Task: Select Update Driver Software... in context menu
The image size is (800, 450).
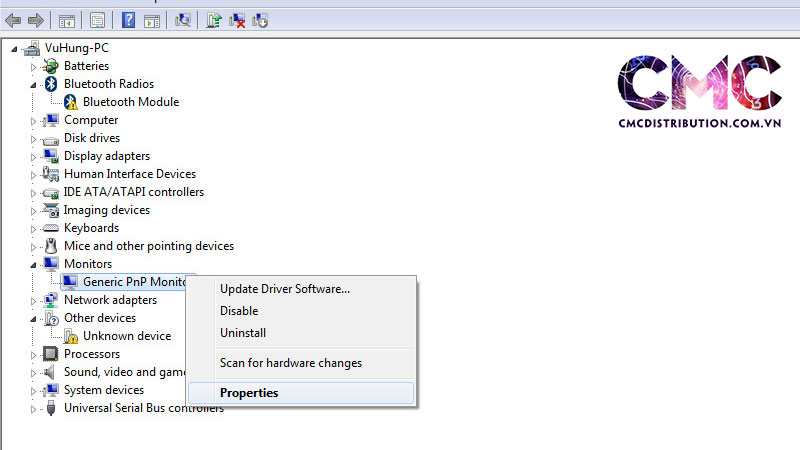Action: coord(285,289)
